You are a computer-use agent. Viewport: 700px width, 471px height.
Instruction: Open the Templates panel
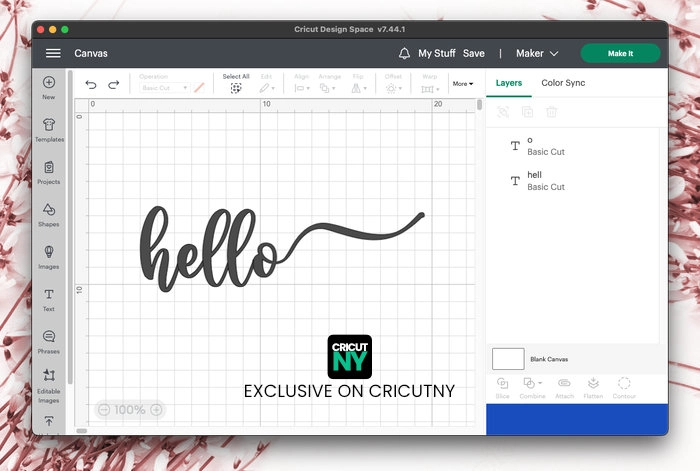[x=49, y=130]
